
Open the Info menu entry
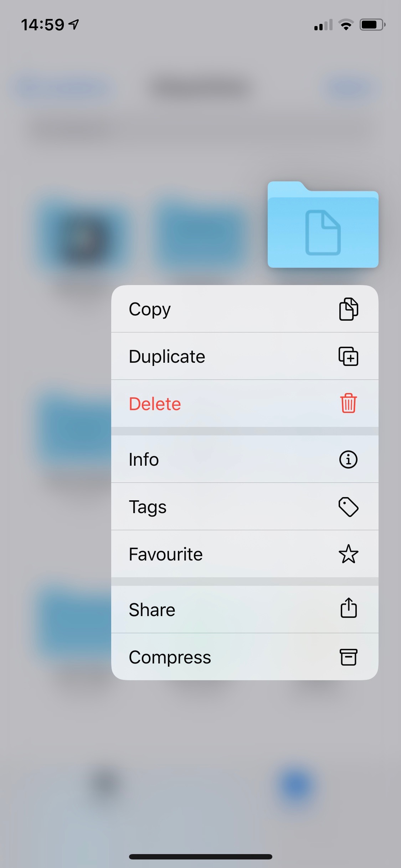pyautogui.click(x=245, y=459)
